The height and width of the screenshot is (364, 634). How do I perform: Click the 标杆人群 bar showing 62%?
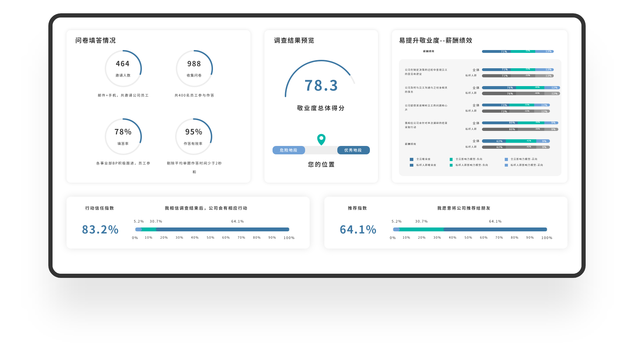click(516, 147)
